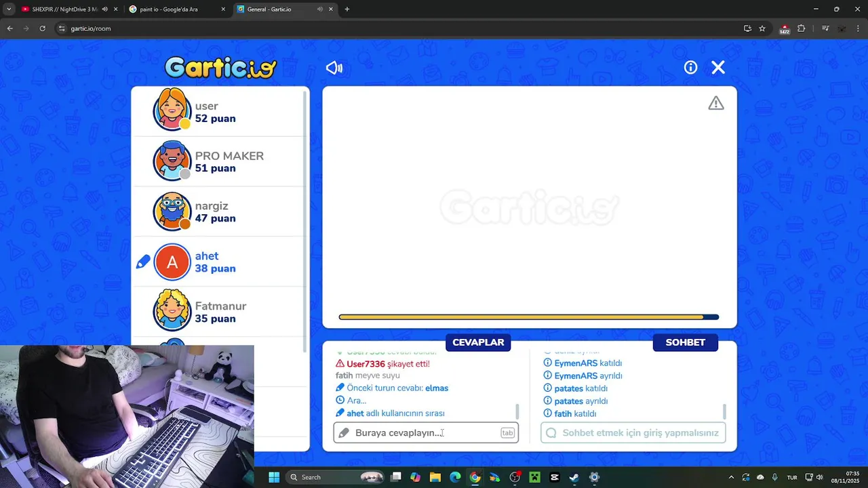Open Steam from the taskbar

[574, 477]
